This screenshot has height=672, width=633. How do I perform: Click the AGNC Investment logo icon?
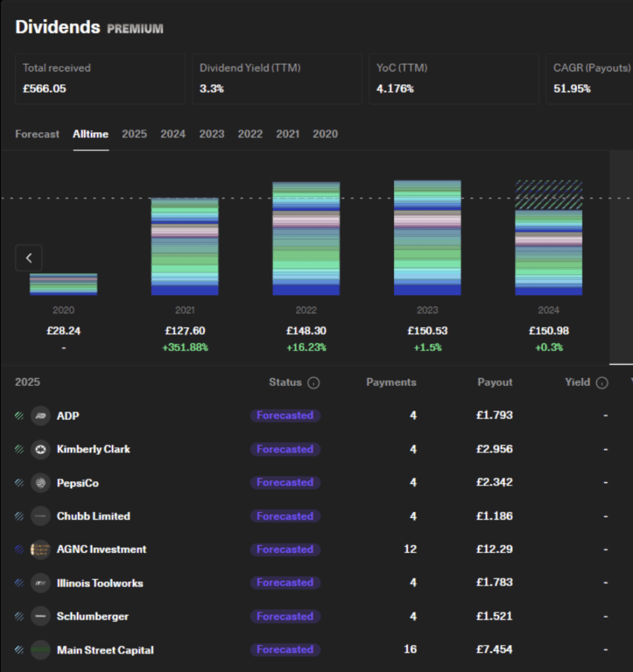click(x=41, y=549)
